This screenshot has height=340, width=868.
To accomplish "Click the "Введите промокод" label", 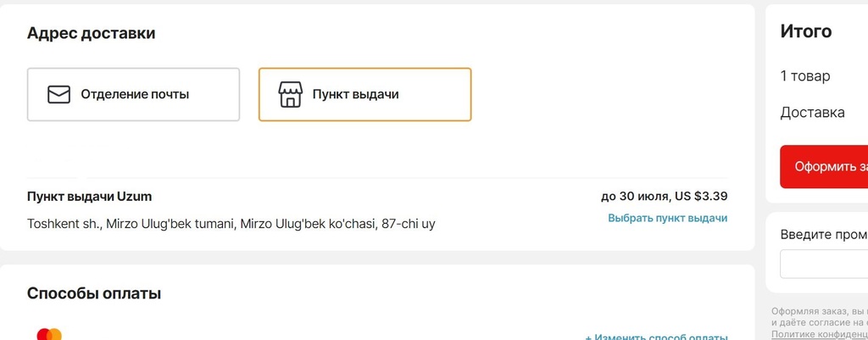I will click(x=823, y=234).
